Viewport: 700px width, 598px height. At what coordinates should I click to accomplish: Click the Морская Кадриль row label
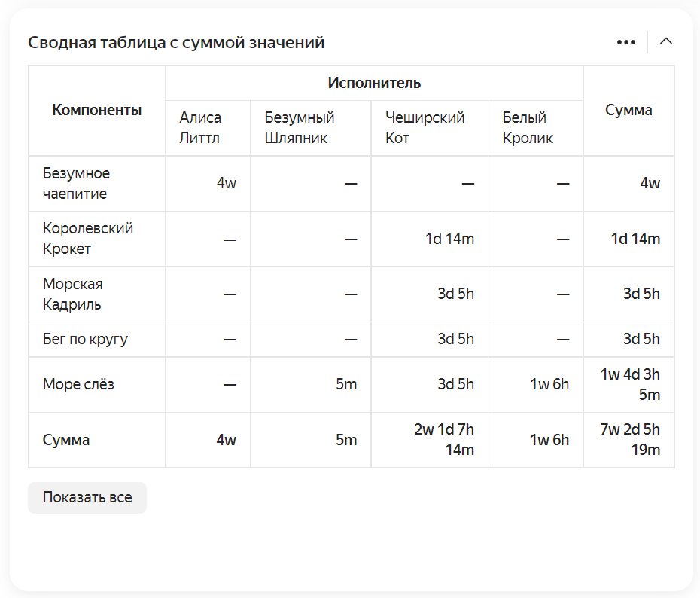tap(73, 294)
